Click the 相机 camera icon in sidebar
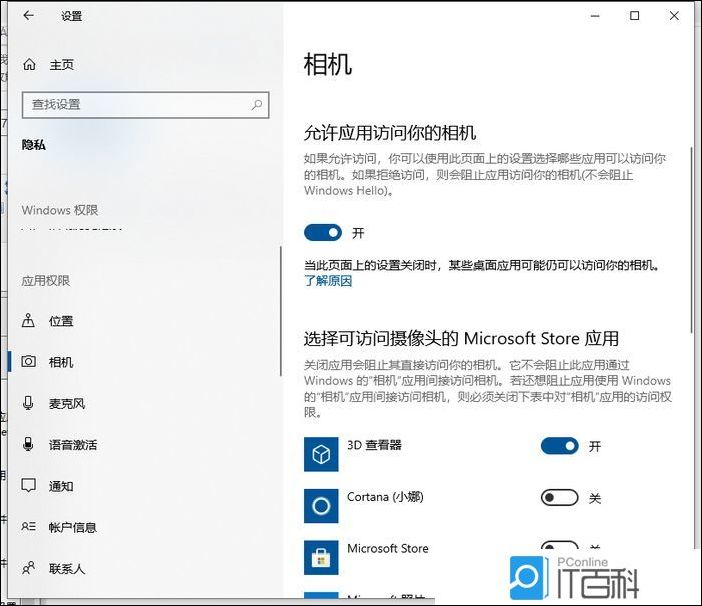 [29, 361]
